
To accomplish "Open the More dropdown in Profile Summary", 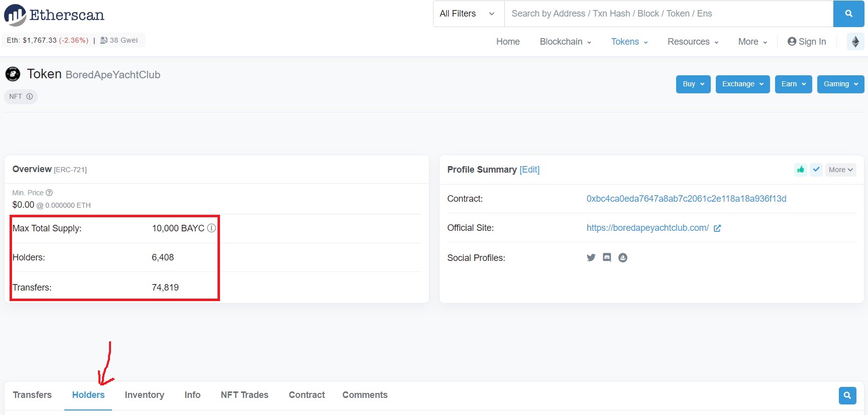I will pyautogui.click(x=840, y=170).
